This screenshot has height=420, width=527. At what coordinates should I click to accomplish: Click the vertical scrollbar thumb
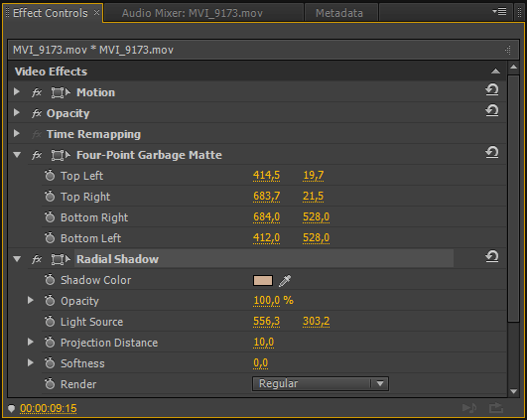[x=513, y=199]
